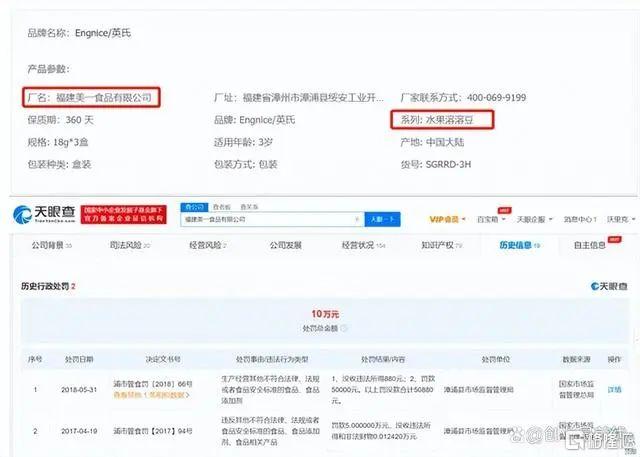The image size is (640, 457).
Task: Click 规格: 18g*3盒 text
Action: [x=58, y=142]
